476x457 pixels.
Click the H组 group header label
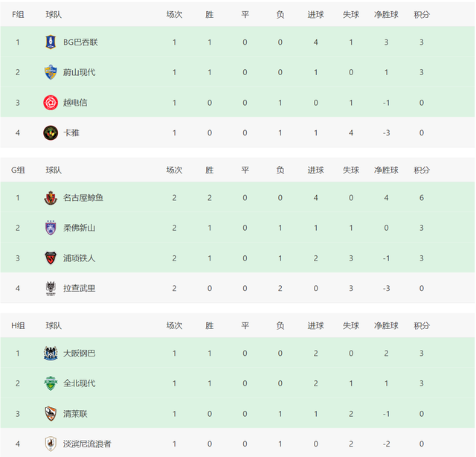(x=18, y=325)
